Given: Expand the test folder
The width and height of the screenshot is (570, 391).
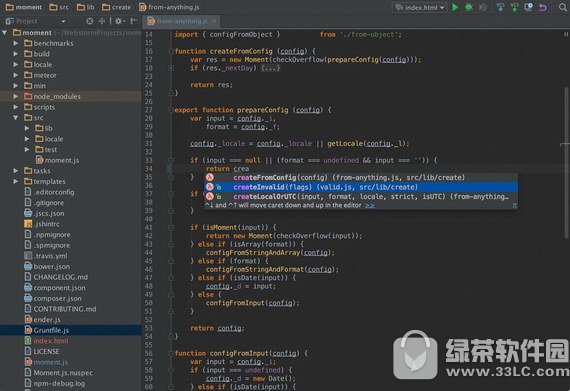Looking at the screenshot, I should 27,150.
